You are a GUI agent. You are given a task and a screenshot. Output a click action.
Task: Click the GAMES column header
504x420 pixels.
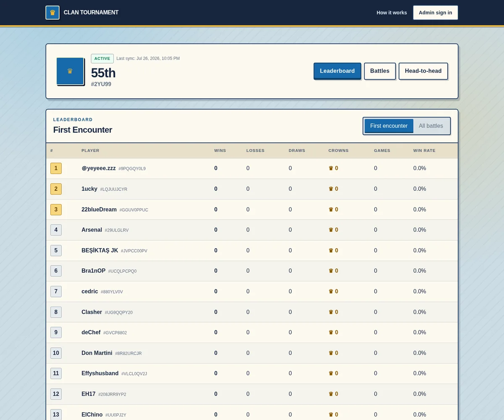pyautogui.click(x=382, y=150)
